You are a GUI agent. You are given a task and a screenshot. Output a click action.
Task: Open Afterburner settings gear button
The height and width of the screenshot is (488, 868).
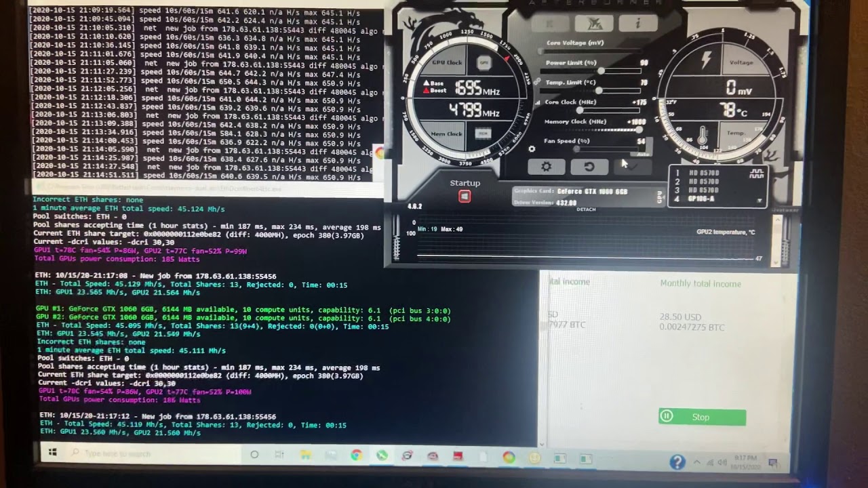pyautogui.click(x=546, y=167)
